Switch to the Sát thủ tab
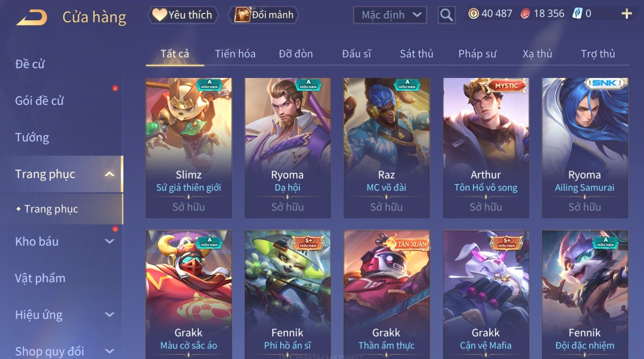 [x=416, y=54]
